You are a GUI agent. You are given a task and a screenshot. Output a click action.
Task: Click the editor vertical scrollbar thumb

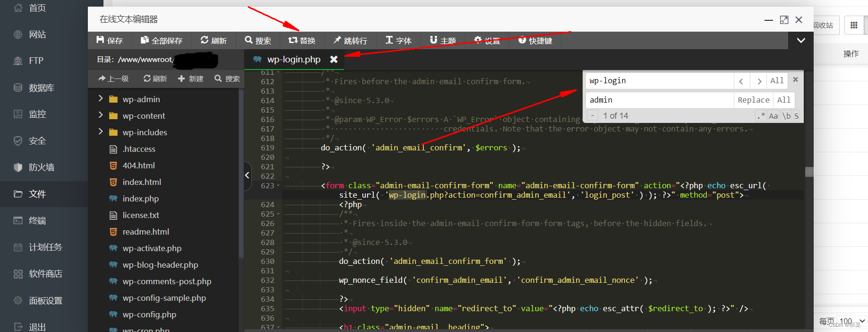pyautogui.click(x=809, y=172)
